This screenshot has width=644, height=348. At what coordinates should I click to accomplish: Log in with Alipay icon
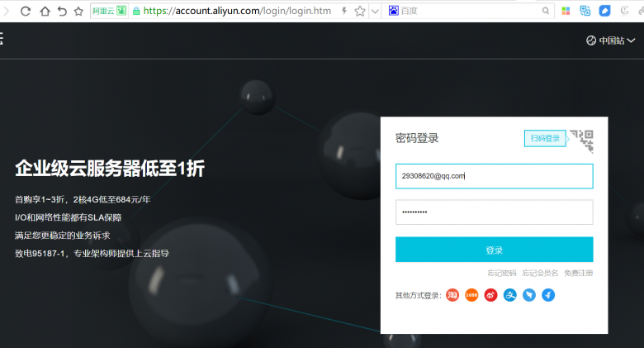pyautogui.click(x=509, y=295)
